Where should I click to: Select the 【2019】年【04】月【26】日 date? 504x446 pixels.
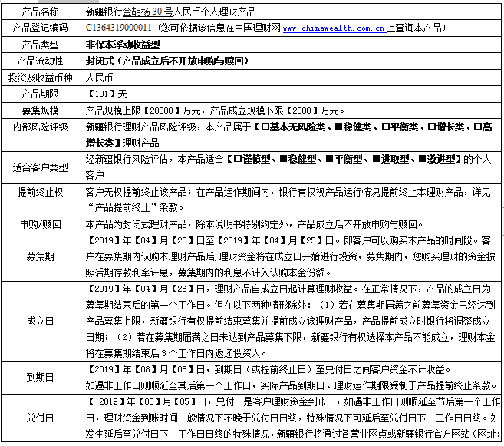pos(147,289)
